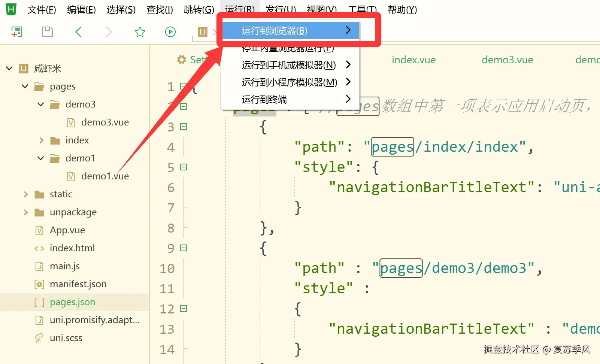Open the 选择(S) menu
The image size is (600, 364).
(121, 10)
